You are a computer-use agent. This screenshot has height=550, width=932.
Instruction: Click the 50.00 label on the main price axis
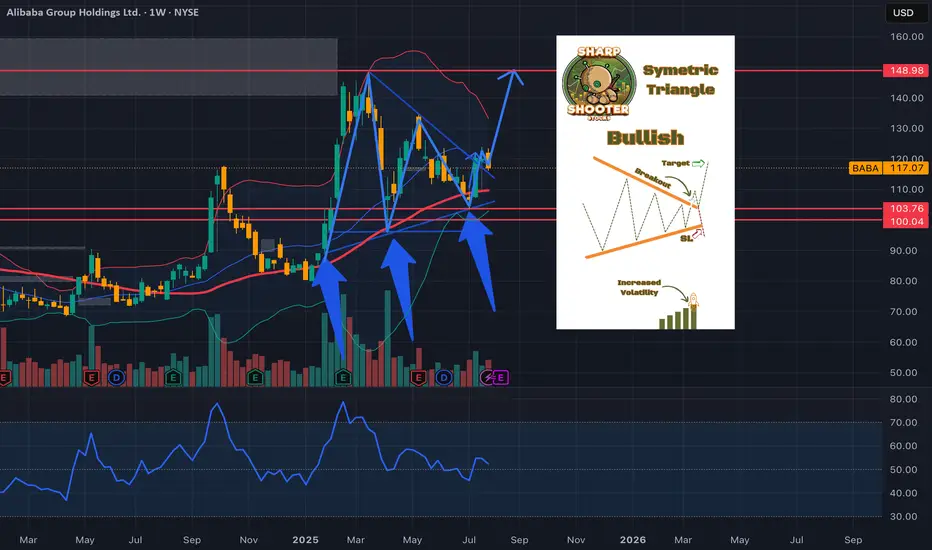pyautogui.click(x=903, y=373)
